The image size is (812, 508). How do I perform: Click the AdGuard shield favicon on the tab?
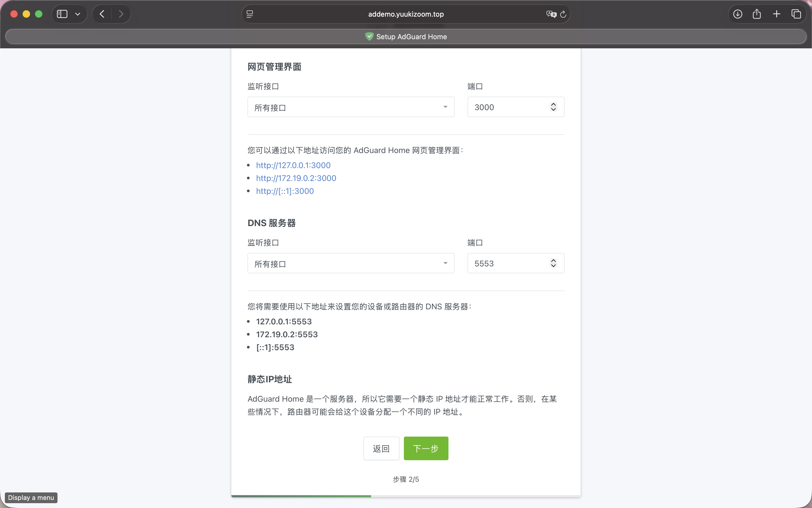point(369,36)
